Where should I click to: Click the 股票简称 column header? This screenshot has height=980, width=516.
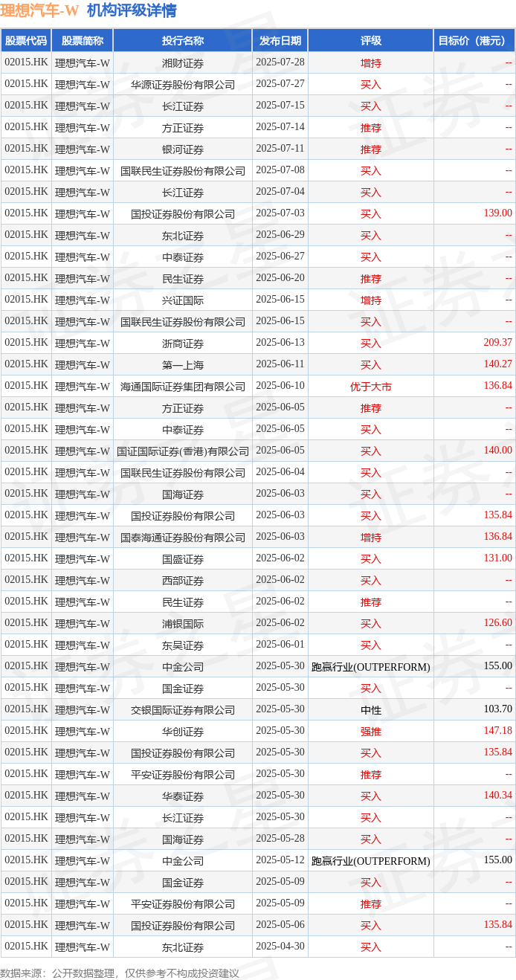pos(83,41)
